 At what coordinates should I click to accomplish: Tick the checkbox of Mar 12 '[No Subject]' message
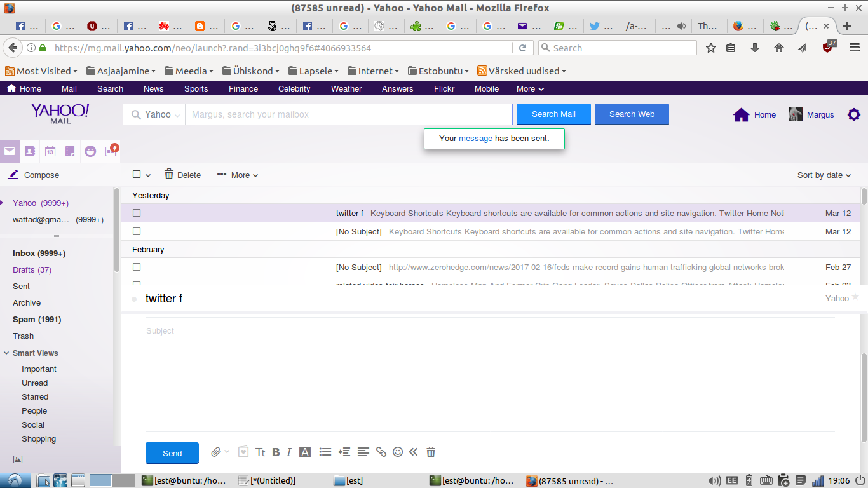137,231
